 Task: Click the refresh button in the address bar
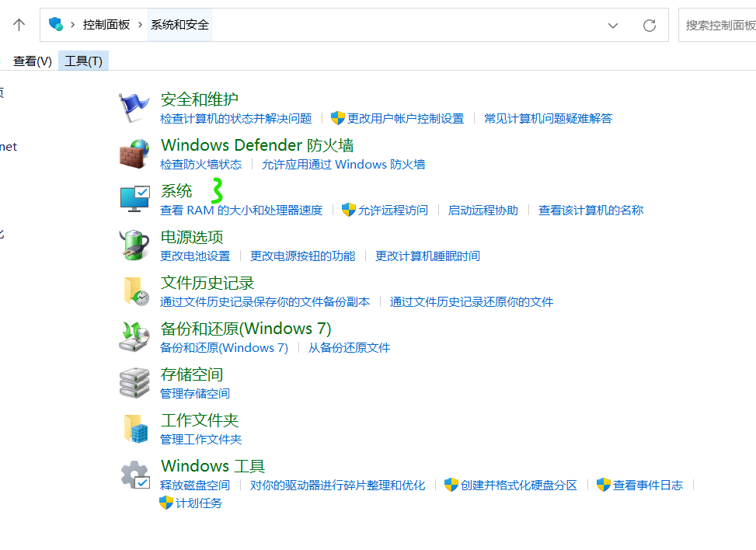(650, 24)
